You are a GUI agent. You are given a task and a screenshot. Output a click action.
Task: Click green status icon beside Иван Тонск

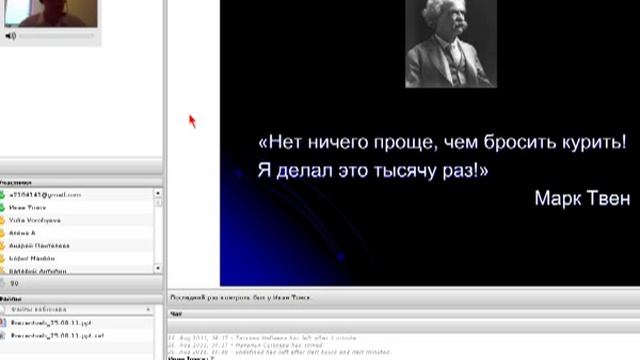pyautogui.click(x=2, y=208)
